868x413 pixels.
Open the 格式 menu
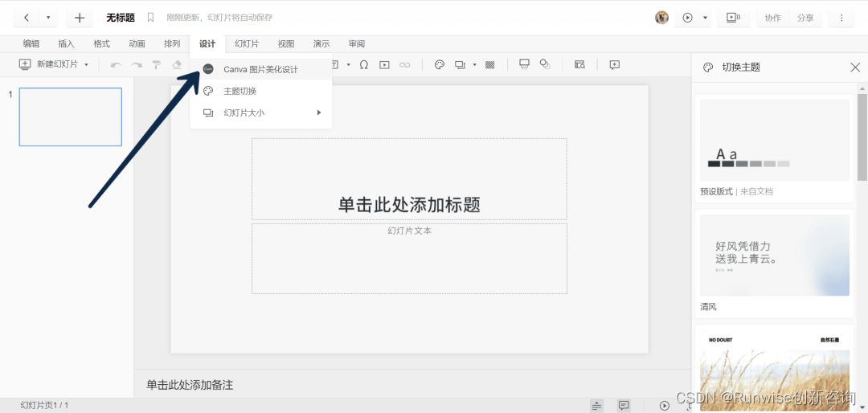[101, 43]
